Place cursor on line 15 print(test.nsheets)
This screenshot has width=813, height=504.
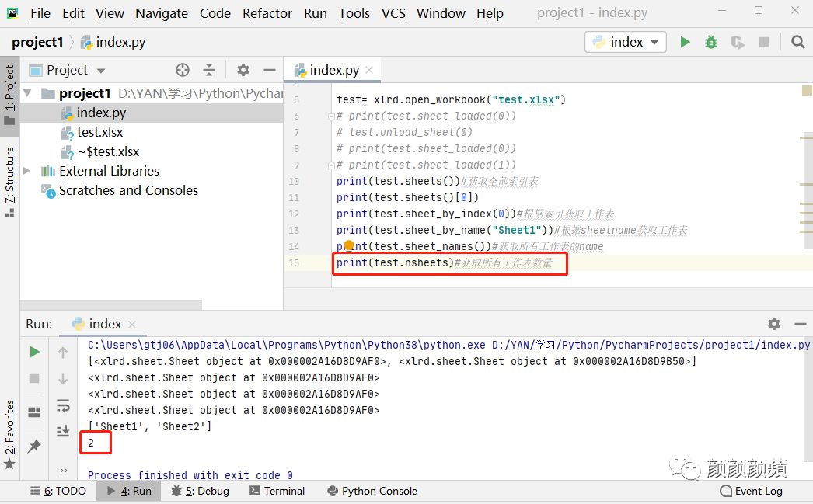coord(395,263)
